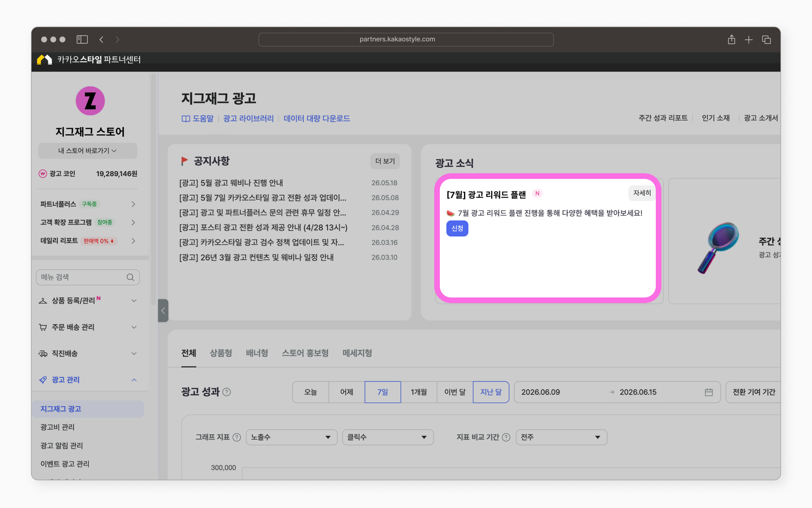Click the blue 신청 button

pyautogui.click(x=457, y=229)
